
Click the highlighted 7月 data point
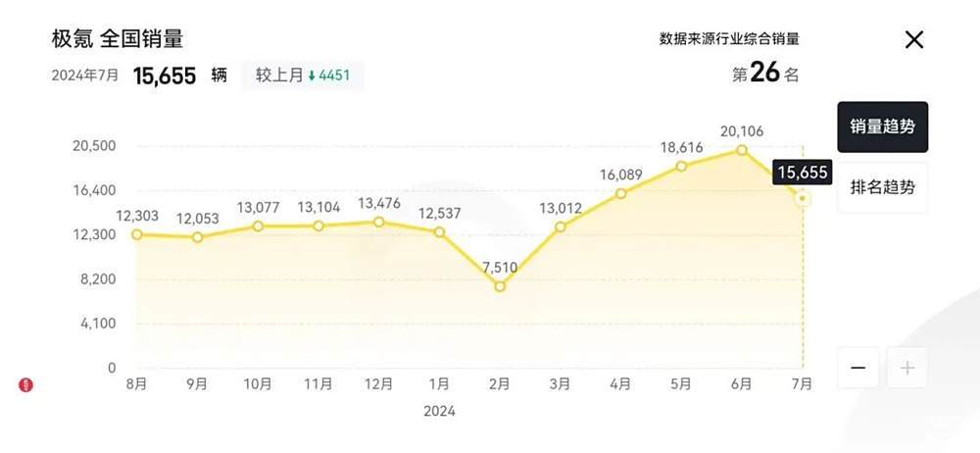point(804,199)
